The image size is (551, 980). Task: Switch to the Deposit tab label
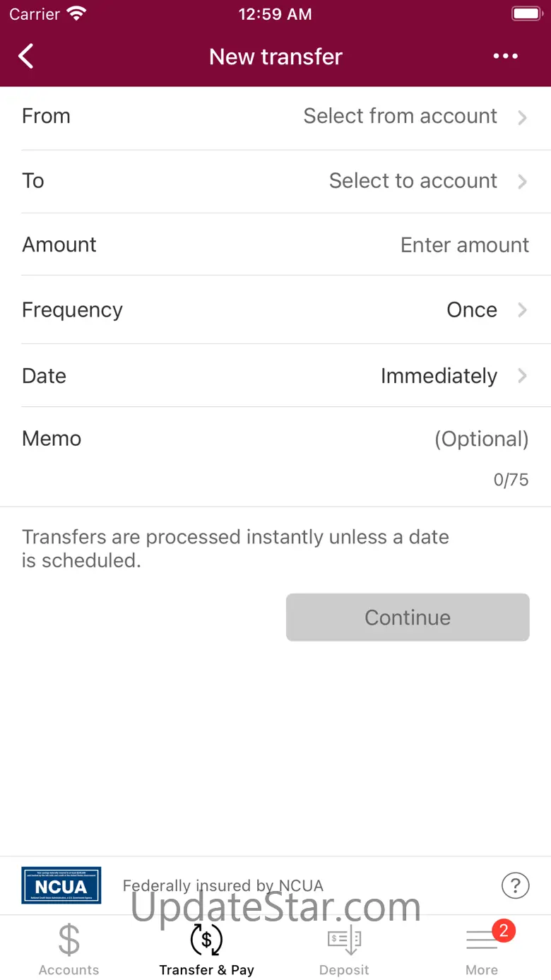344,970
